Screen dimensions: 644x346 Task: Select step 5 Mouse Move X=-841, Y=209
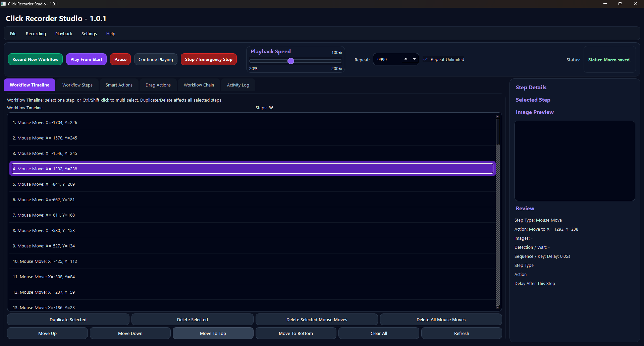coord(252,184)
